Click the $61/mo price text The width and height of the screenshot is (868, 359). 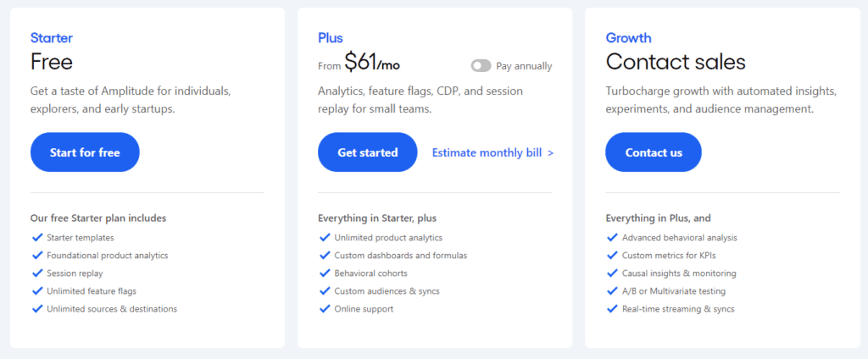pyautogui.click(x=372, y=63)
